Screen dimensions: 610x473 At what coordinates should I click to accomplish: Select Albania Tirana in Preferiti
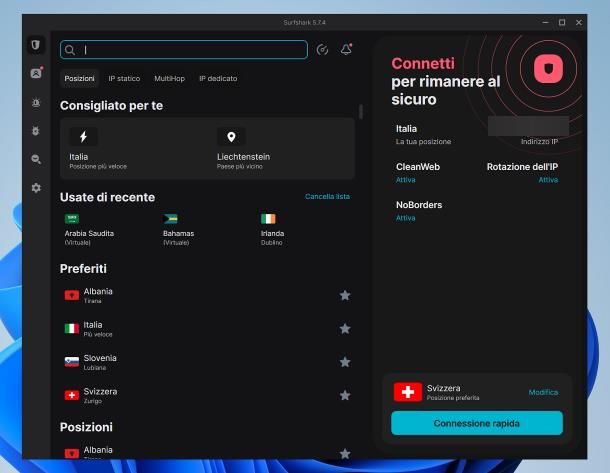(x=207, y=296)
